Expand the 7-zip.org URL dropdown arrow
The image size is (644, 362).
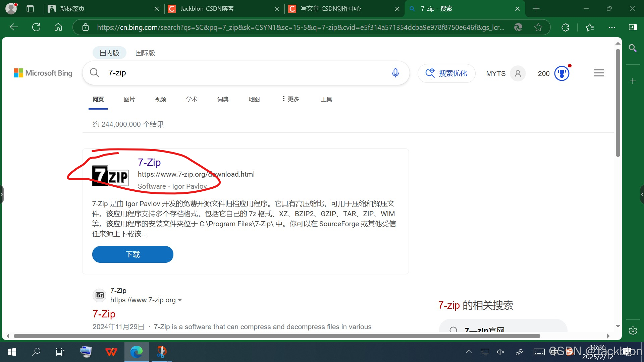click(x=180, y=300)
